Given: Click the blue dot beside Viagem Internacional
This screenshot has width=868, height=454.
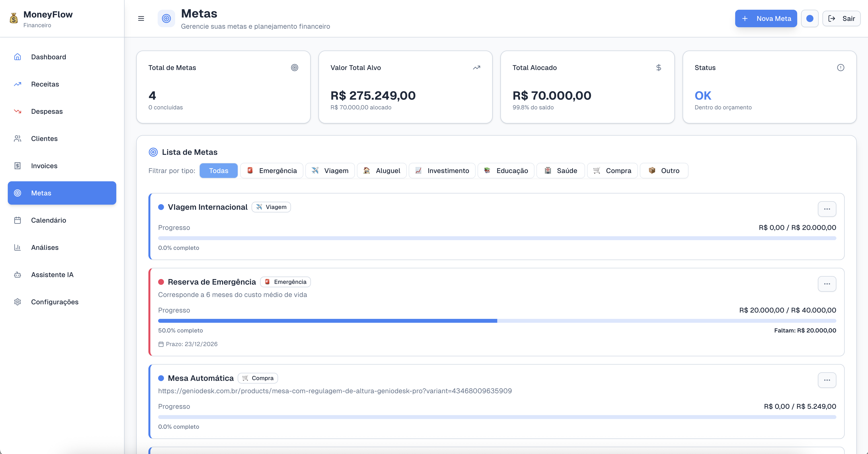Looking at the screenshot, I should pos(161,207).
